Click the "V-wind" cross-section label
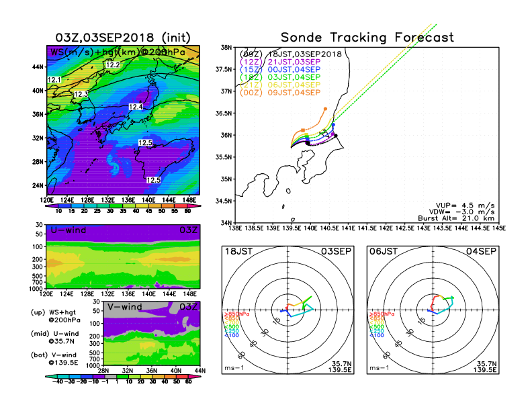Viewport: 532px width, 411px height. pyautogui.click(x=124, y=307)
